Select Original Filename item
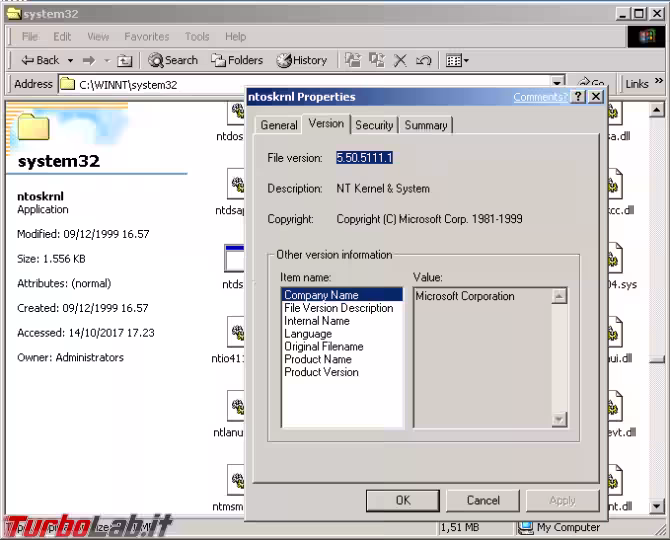 click(323, 347)
